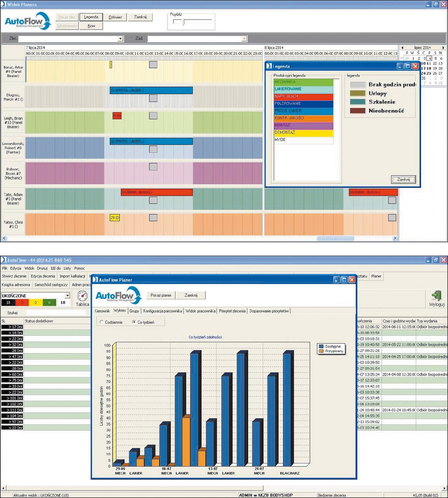
Task: Click the Odśwież button
Action: tap(115, 17)
